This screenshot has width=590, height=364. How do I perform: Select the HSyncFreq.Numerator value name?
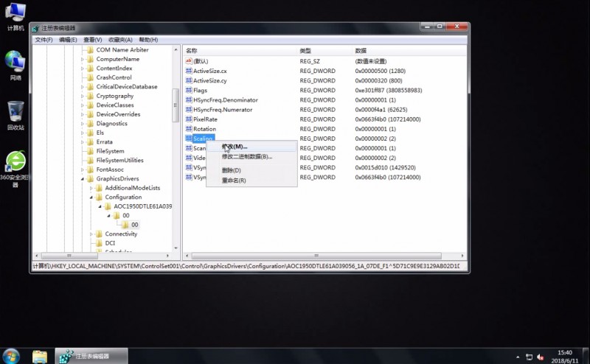tap(223, 110)
